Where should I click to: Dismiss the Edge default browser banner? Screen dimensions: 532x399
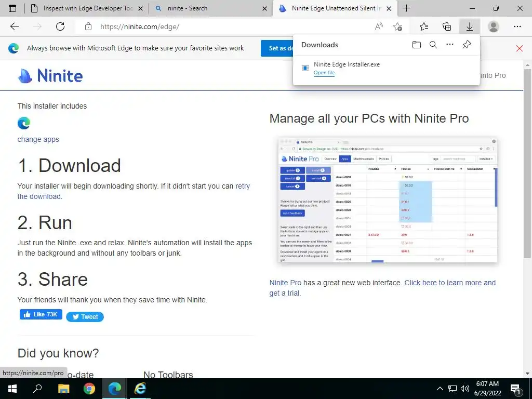tap(519, 48)
